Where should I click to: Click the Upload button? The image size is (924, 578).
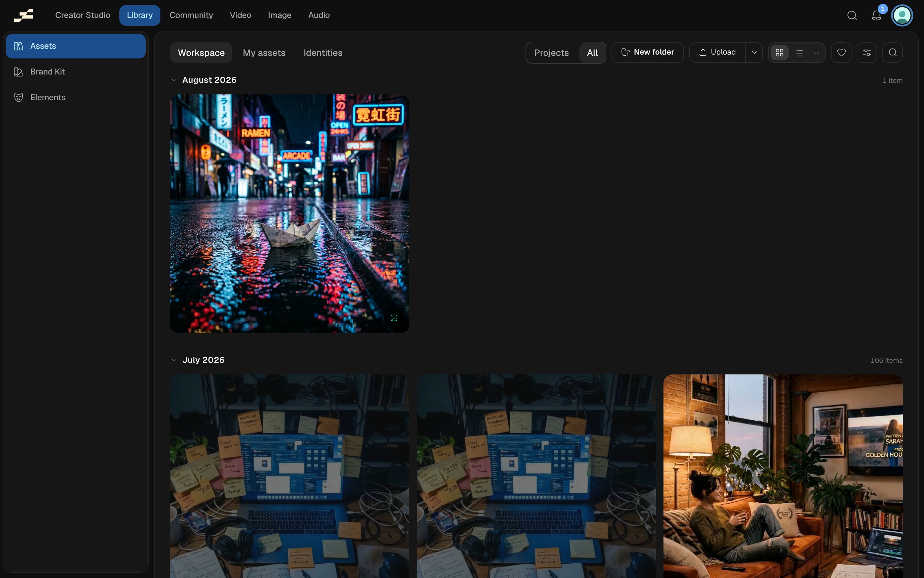point(717,53)
